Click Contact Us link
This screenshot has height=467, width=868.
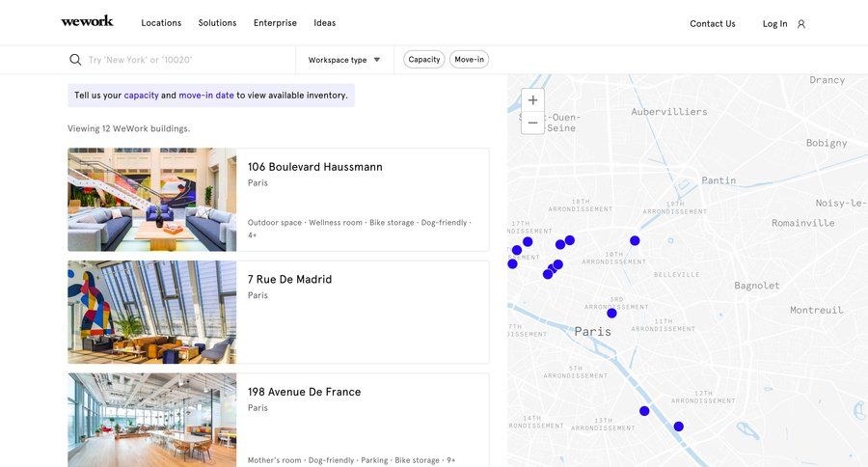click(713, 24)
